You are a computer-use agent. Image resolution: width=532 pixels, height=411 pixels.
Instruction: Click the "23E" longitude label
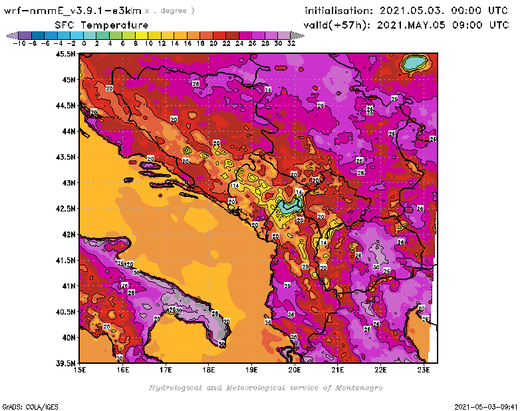424,370
